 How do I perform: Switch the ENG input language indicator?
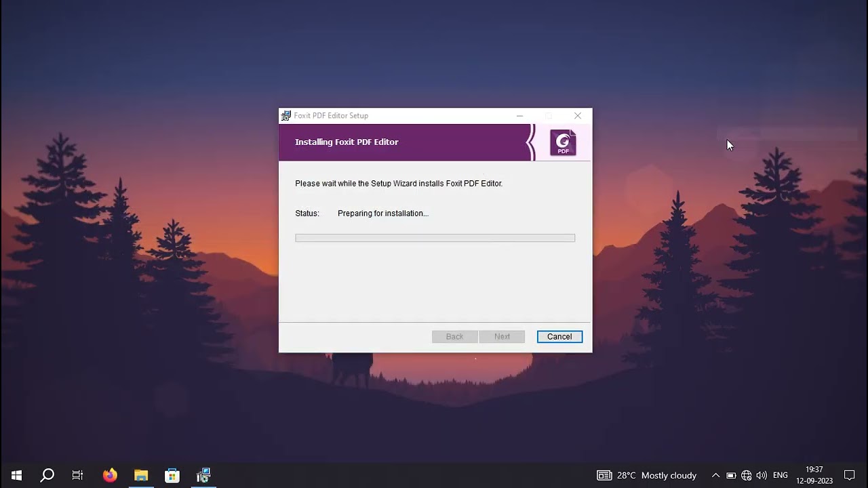coord(781,475)
